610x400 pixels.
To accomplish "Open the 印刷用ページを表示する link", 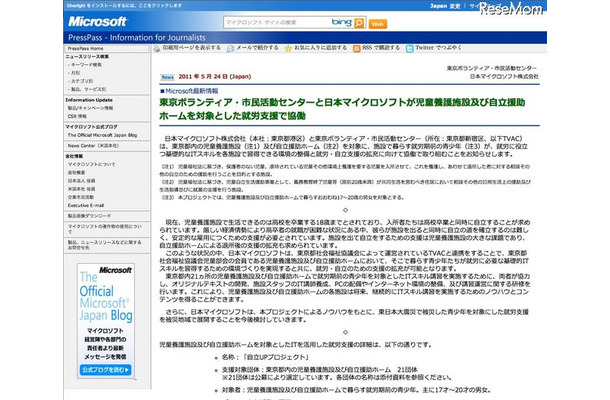I will pyautogui.click(x=191, y=48).
